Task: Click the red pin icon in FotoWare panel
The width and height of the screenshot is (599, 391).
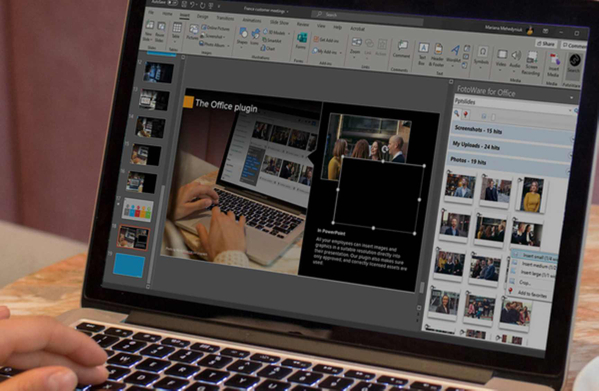Action: (465, 114)
